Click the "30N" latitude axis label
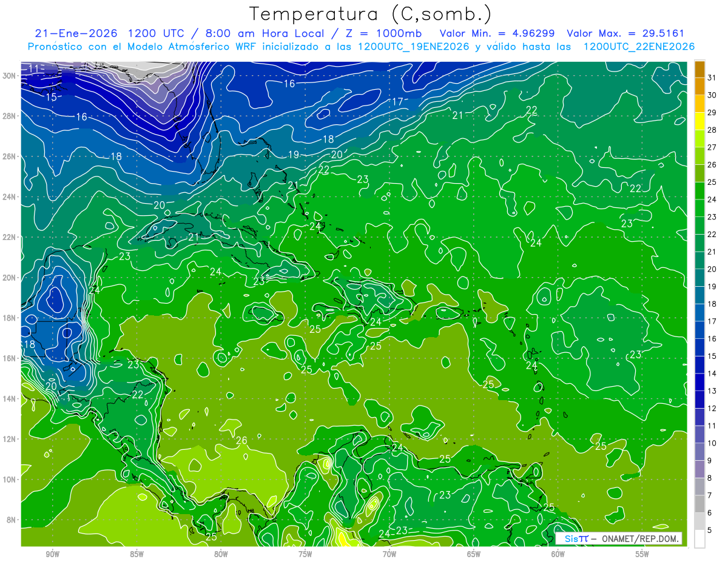Screen dimensions: 728x562 click(x=10, y=76)
